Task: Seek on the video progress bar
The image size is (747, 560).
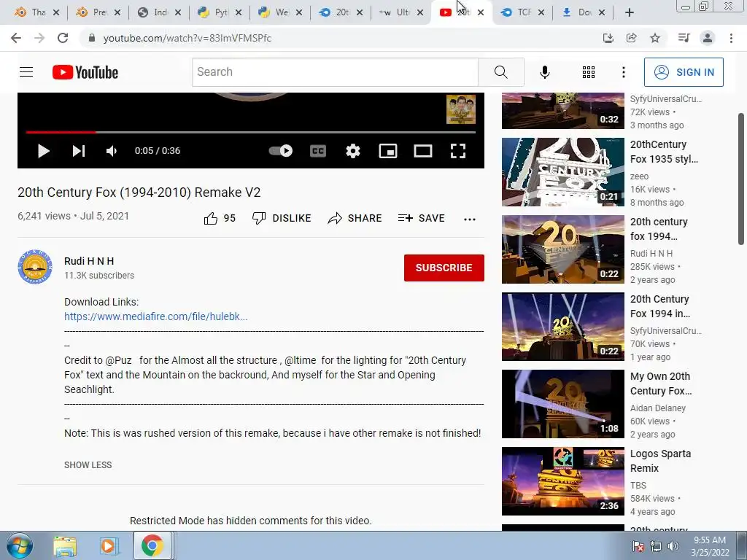Action: click(x=251, y=132)
